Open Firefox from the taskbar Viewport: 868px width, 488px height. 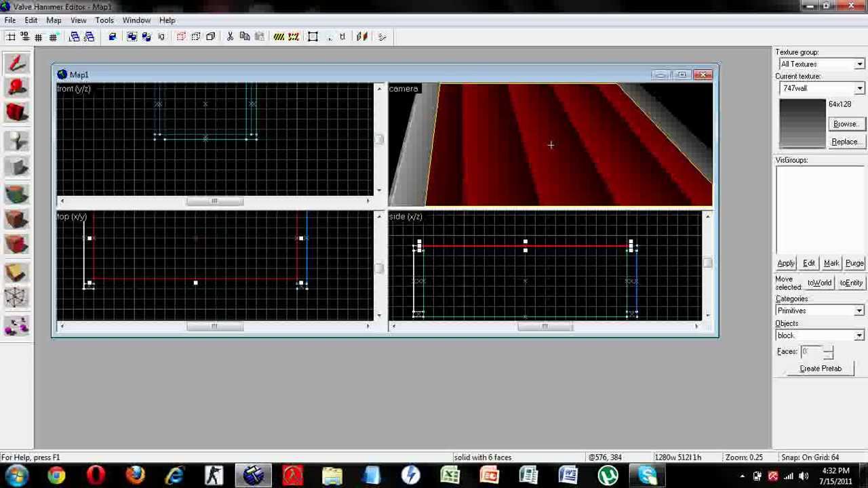coord(136,476)
